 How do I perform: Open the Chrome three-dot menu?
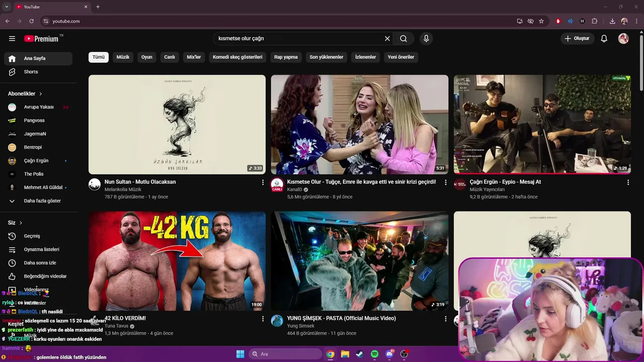[x=636, y=21]
